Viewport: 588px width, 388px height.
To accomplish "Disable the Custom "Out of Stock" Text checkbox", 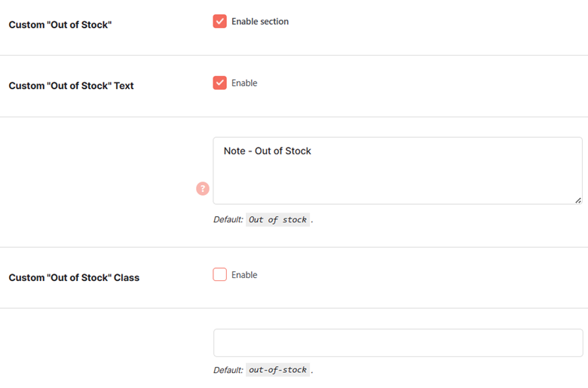I will pyautogui.click(x=220, y=83).
